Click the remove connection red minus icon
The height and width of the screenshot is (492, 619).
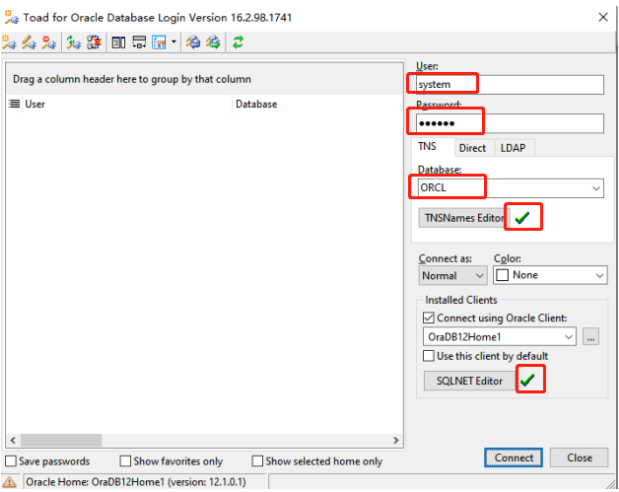click(49, 42)
